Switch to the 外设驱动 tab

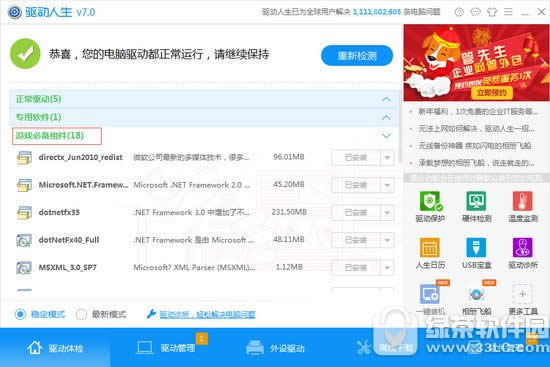click(x=275, y=348)
